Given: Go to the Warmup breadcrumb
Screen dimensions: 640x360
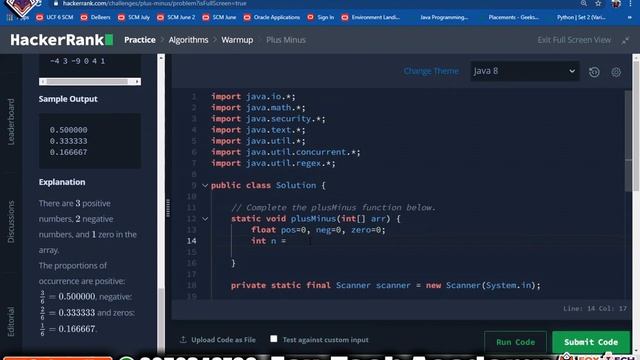Looking at the screenshot, I should point(237,40).
